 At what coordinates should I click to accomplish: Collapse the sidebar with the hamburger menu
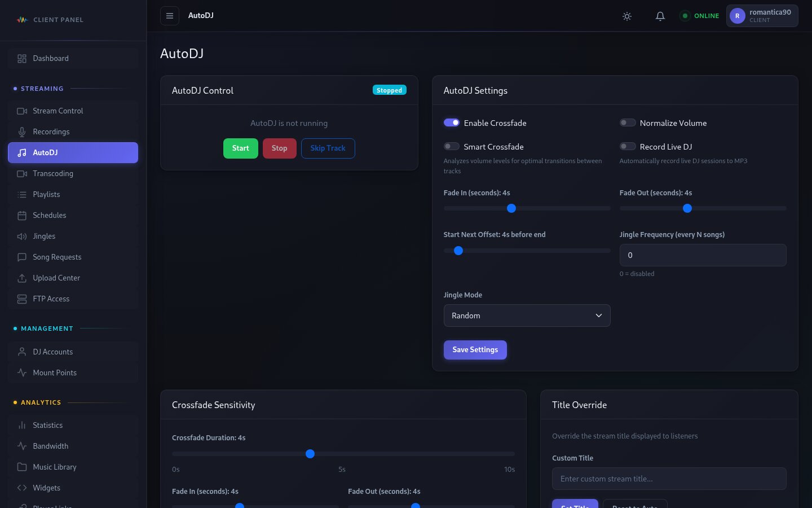170,16
